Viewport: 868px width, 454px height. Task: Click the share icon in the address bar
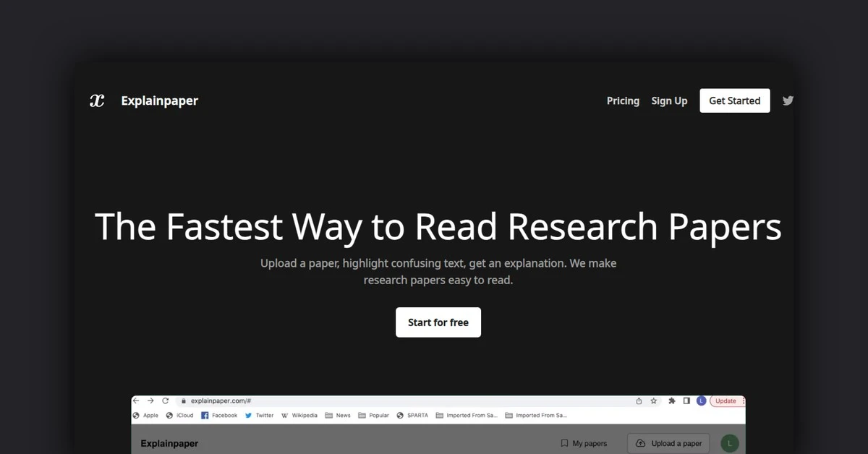[638, 401]
